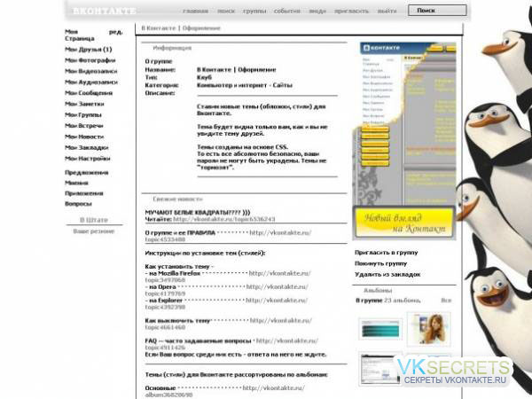Click the group title text in the page header
The image size is (532, 399).
(x=181, y=28)
